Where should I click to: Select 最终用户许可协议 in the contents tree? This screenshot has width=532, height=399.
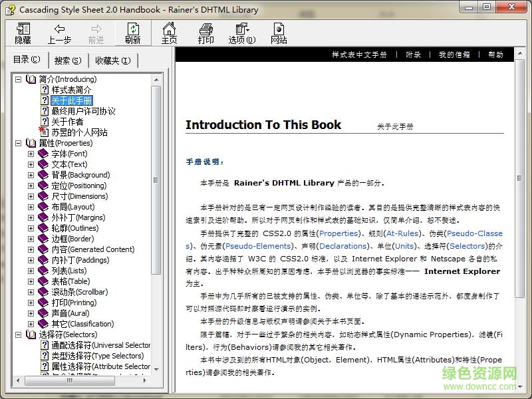[x=83, y=111]
